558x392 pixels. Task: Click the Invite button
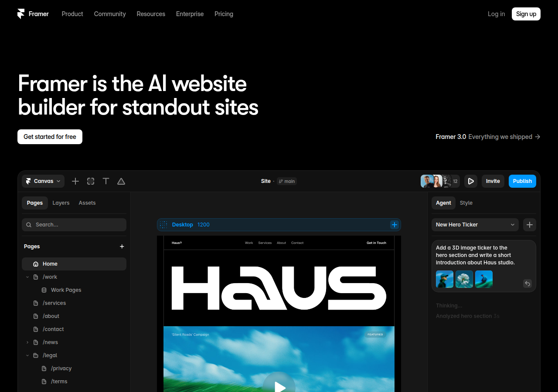(x=493, y=181)
